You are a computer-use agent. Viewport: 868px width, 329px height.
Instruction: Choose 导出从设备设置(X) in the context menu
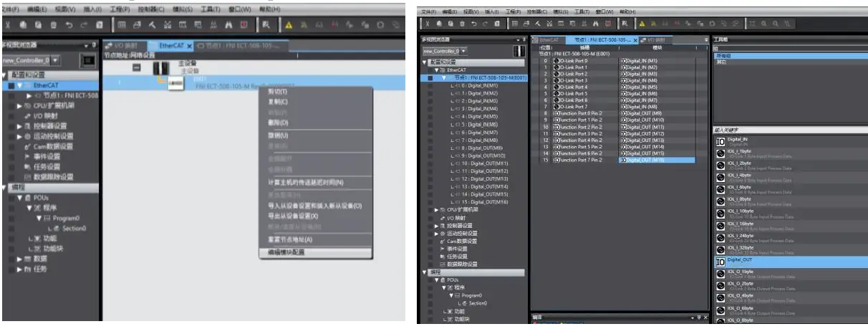pyautogui.click(x=294, y=216)
